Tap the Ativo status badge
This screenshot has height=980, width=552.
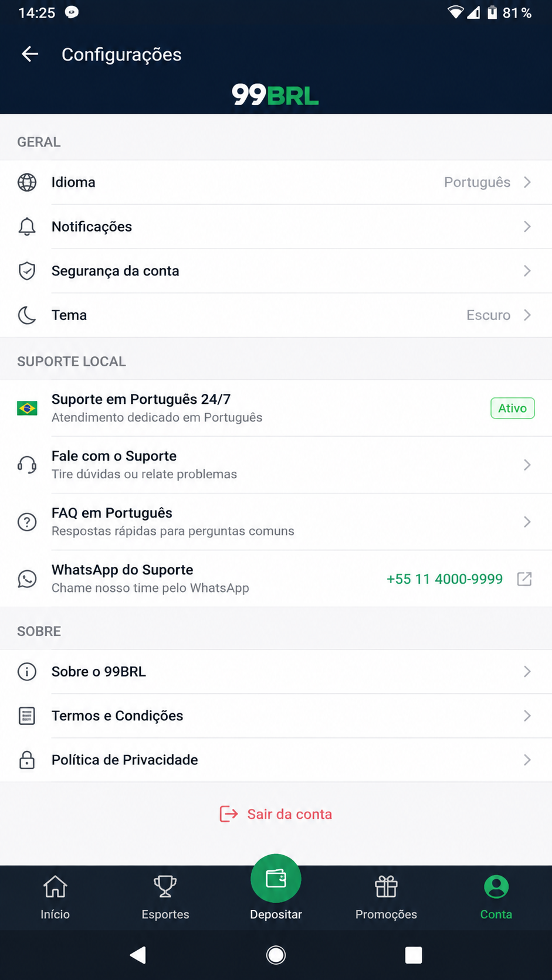pos(513,409)
